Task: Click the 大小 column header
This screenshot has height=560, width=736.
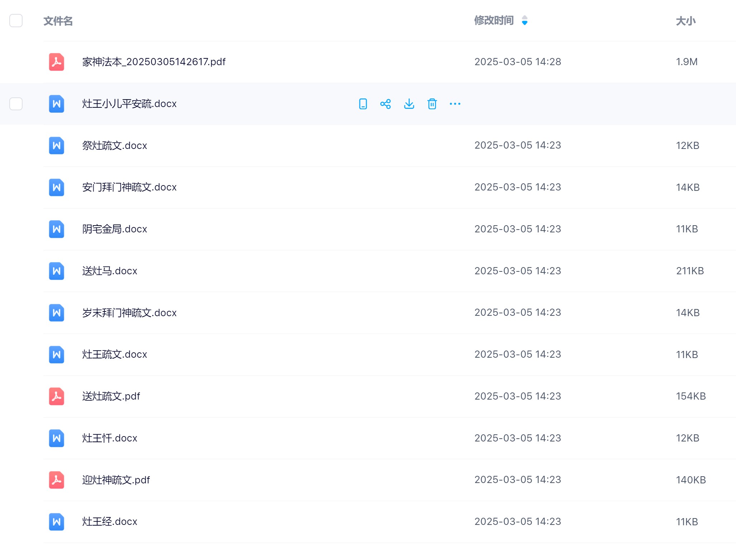Action: 685,21
